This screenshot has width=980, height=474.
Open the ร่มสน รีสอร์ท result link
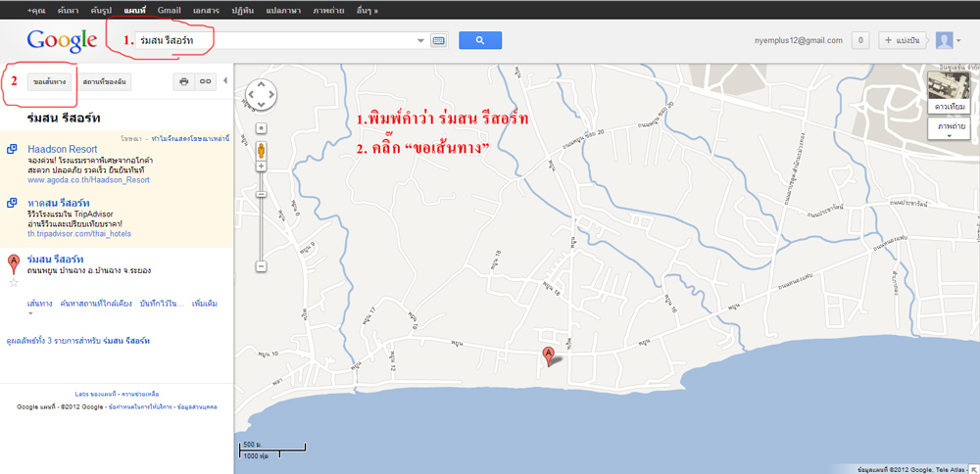pos(56,260)
